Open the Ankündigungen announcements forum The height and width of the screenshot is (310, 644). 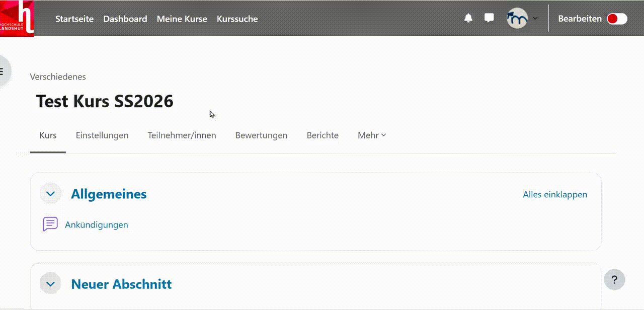[97, 224]
